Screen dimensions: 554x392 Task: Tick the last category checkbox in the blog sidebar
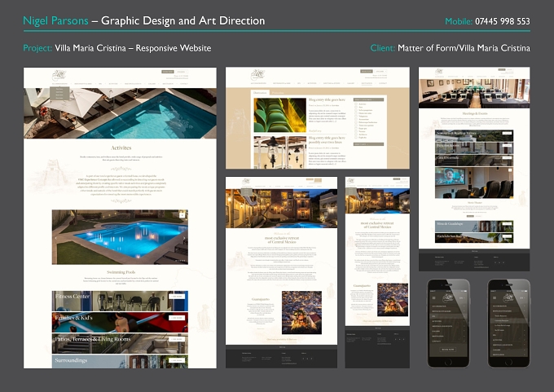tap(356, 137)
